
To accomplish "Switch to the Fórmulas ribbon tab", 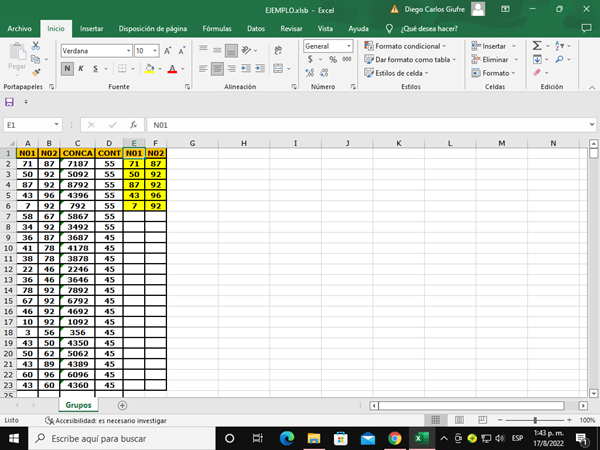I will (217, 29).
